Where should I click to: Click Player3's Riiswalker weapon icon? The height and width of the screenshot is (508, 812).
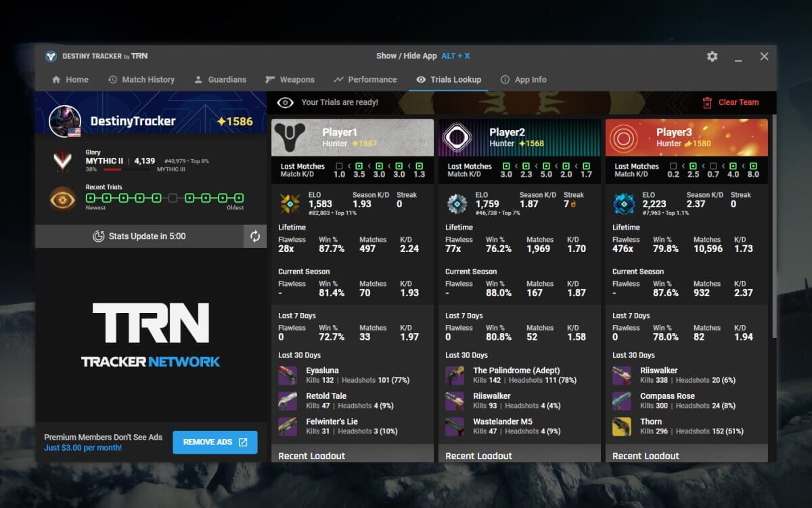[622, 375]
